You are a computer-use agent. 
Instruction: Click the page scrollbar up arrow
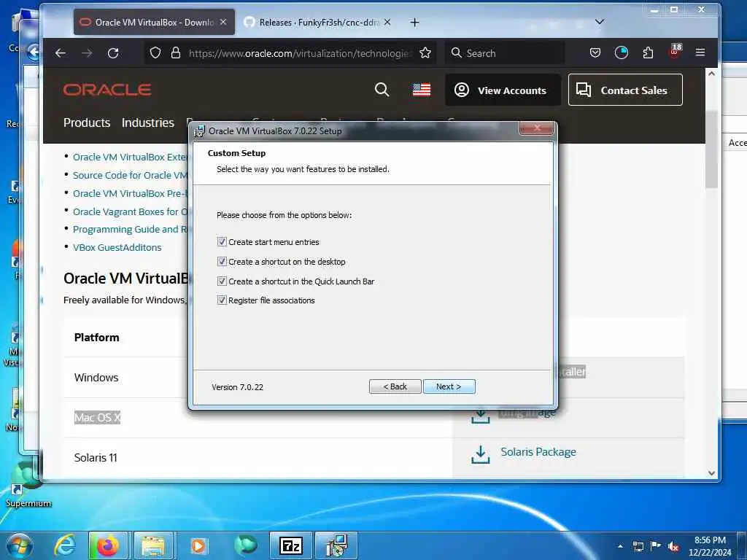click(711, 74)
